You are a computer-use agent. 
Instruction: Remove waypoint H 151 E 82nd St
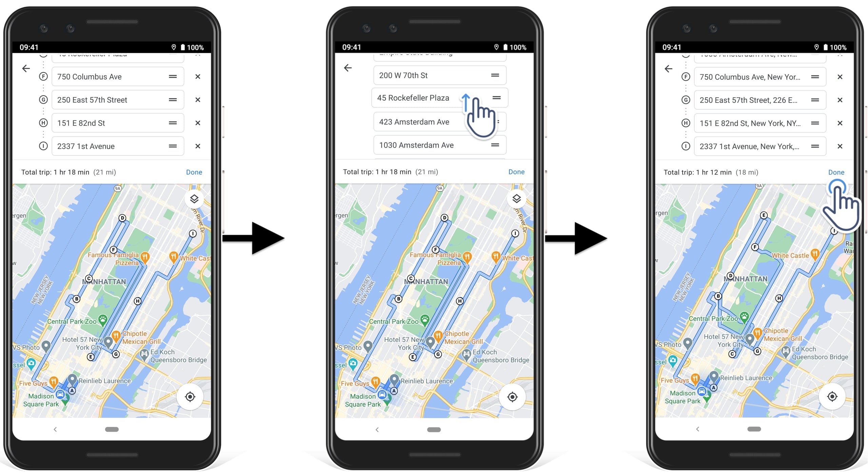pyautogui.click(x=197, y=122)
